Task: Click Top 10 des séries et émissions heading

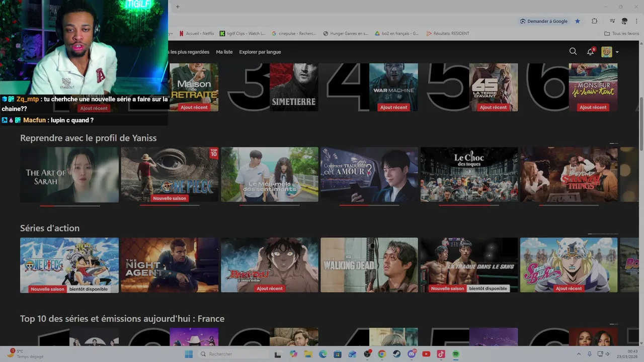Action: pos(122,319)
